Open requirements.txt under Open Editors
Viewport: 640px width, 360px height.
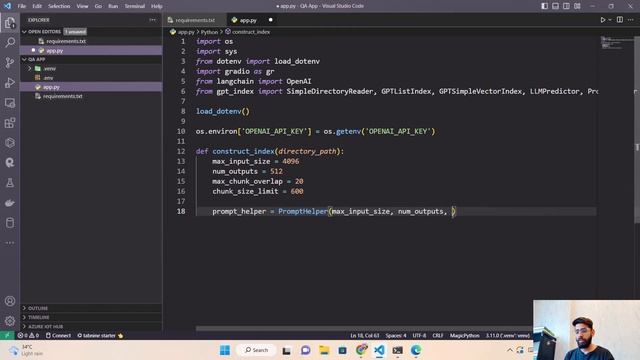pos(91,41)
